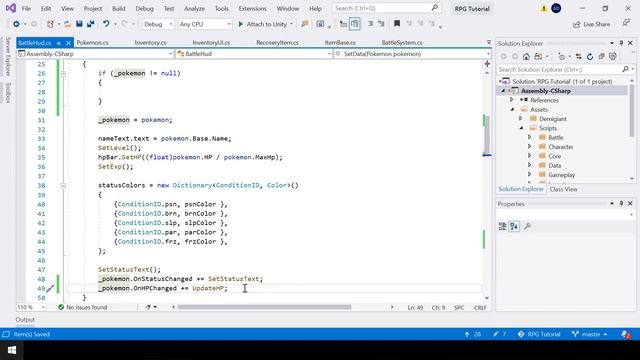
Task: Click the horizontal scrollbar thumb in editor
Action: [264, 307]
